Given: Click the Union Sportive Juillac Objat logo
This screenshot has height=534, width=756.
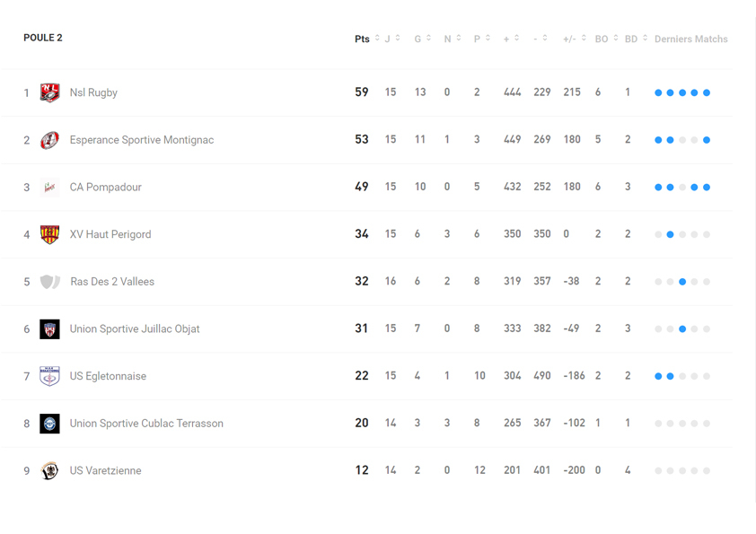Looking at the screenshot, I should tap(50, 329).
